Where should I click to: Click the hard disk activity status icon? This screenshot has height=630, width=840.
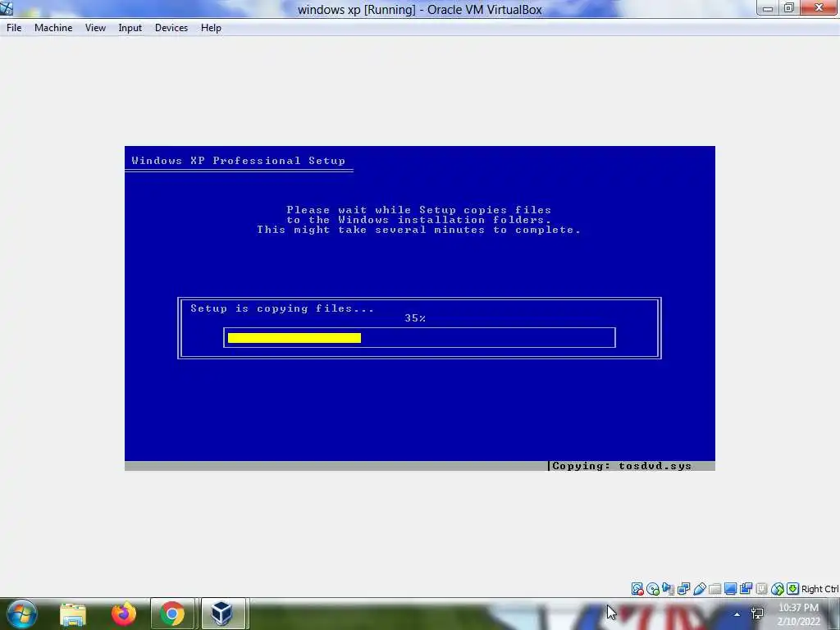(637, 589)
